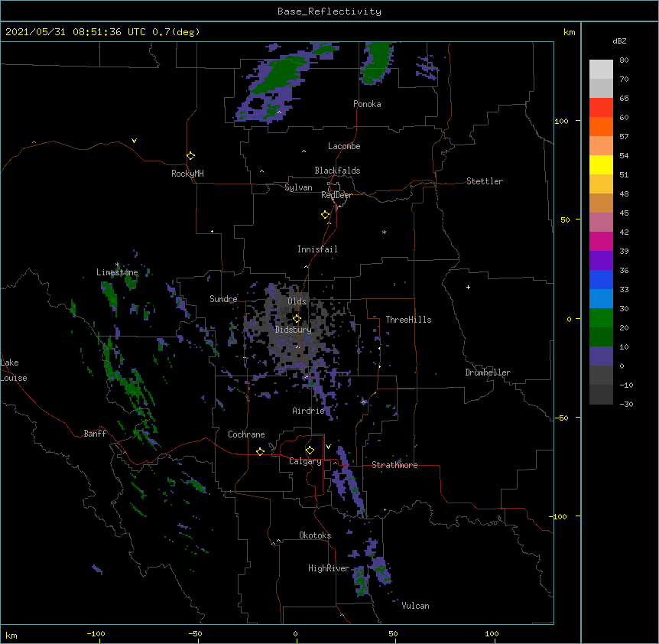Select the royal blue swatch in dBZ legend
Viewport: 659px width, 644px height.
(x=601, y=279)
